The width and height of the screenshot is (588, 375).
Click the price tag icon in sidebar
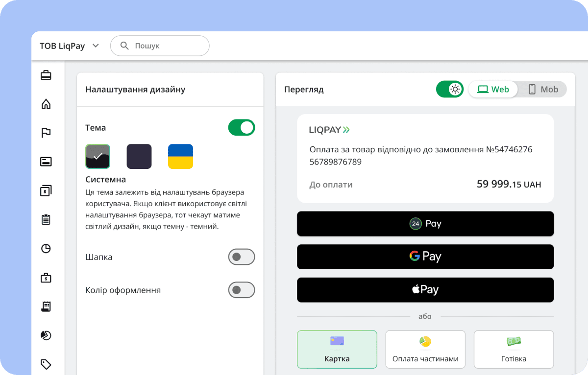pyautogui.click(x=46, y=364)
